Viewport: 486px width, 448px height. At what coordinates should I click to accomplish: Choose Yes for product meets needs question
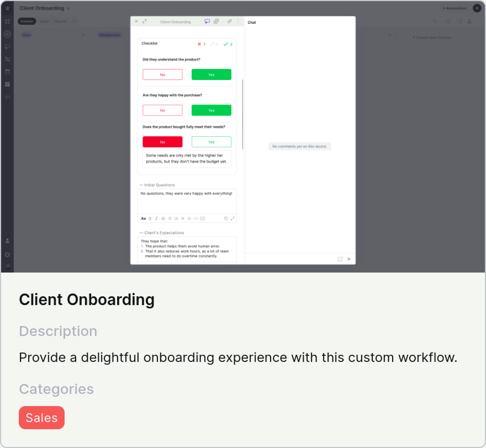point(211,142)
